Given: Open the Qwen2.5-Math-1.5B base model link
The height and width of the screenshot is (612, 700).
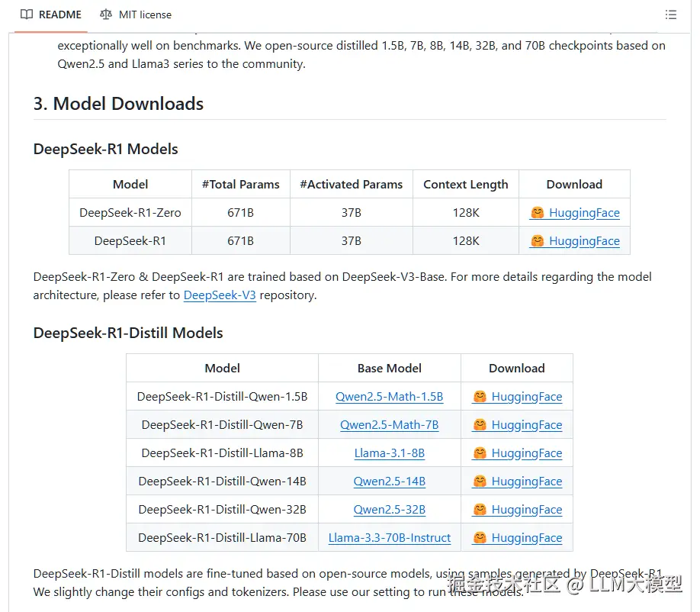Looking at the screenshot, I should coord(390,397).
